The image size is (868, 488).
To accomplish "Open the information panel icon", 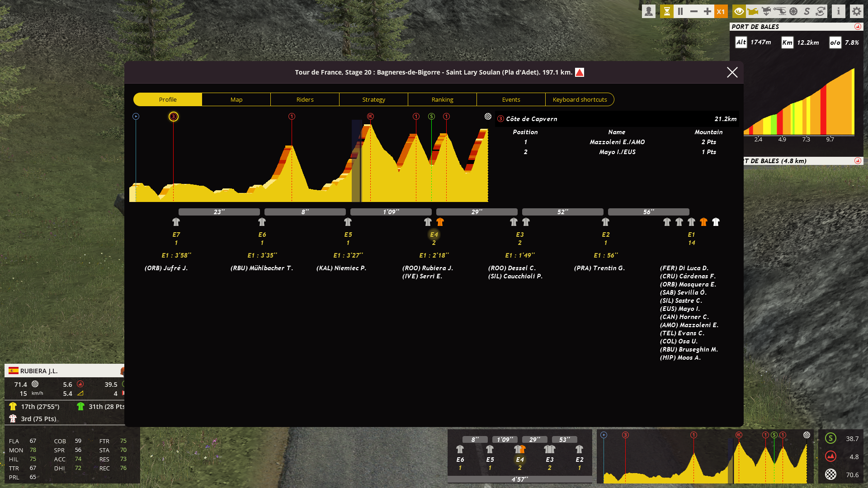I will coord(839,11).
